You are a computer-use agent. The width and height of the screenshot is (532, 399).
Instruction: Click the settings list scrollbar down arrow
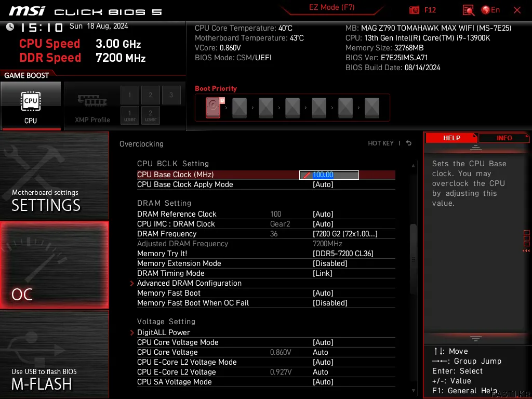413,391
